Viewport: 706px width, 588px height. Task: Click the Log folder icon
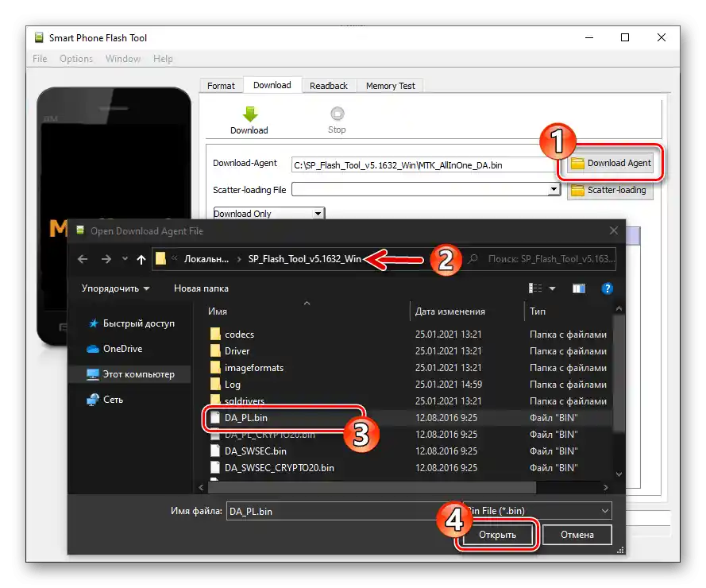tap(215, 384)
